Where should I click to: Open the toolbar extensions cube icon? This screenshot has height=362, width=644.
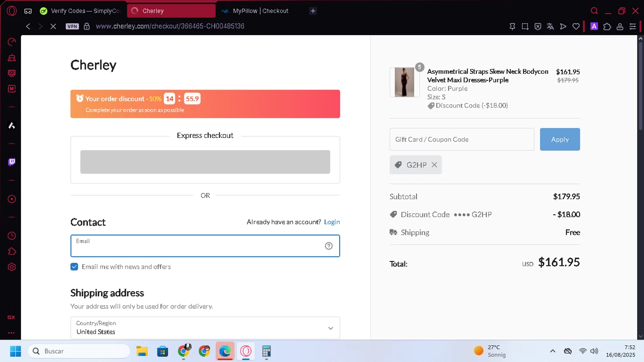point(607,26)
